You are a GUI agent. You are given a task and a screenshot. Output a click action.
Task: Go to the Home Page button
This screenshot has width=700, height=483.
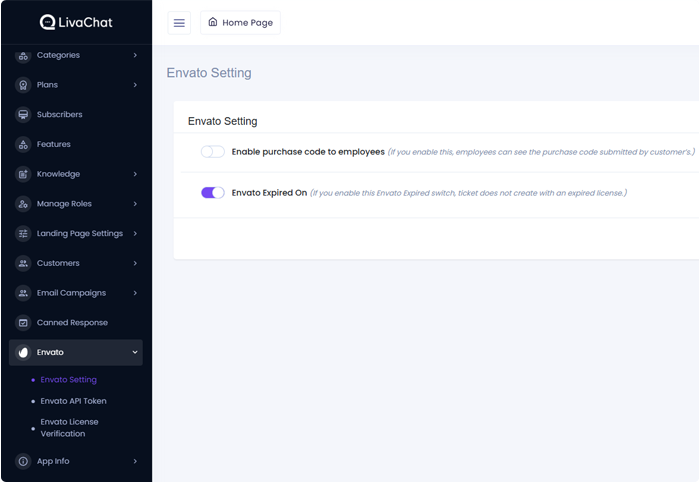(x=240, y=23)
